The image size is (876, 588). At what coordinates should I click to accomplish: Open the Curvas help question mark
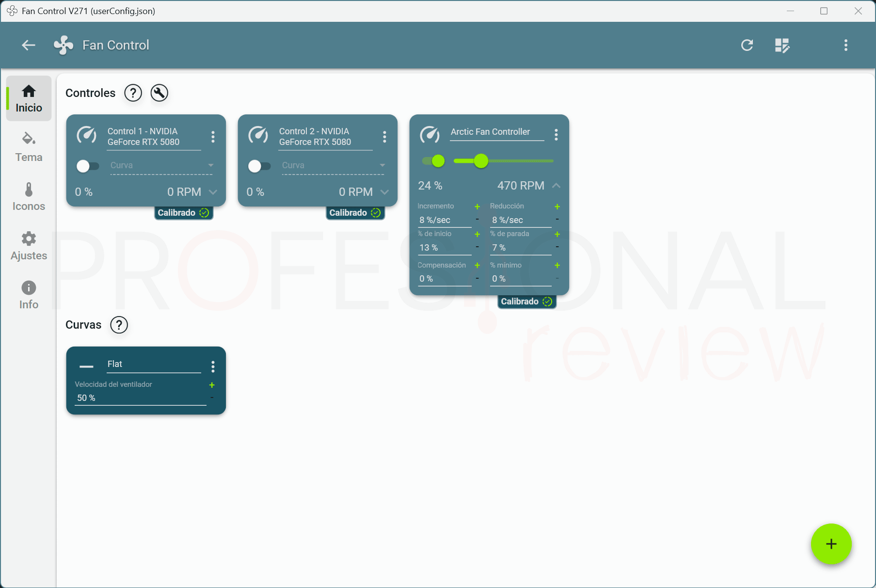119,325
